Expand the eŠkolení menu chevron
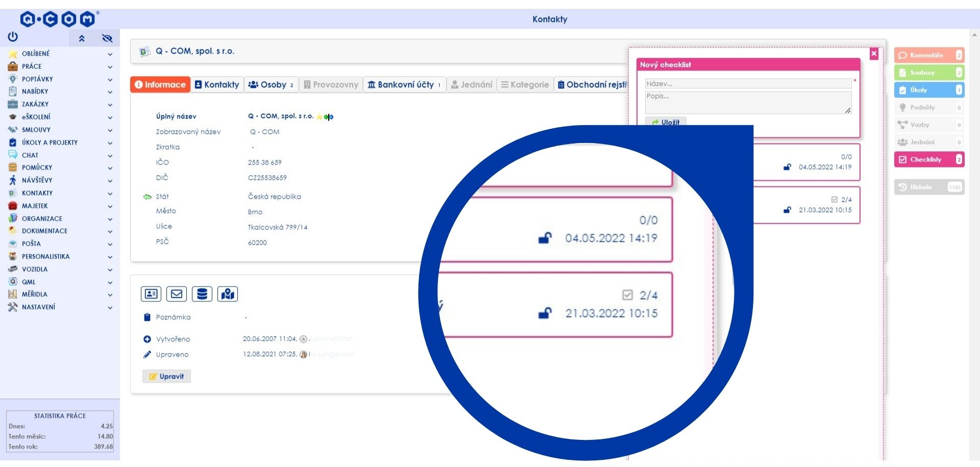The height and width of the screenshot is (467, 980). click(110, 118)
